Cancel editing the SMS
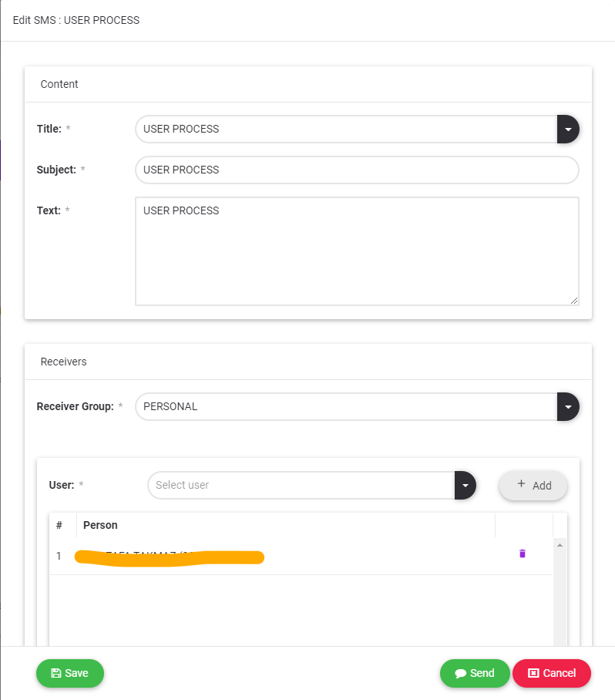 [551, 673]
